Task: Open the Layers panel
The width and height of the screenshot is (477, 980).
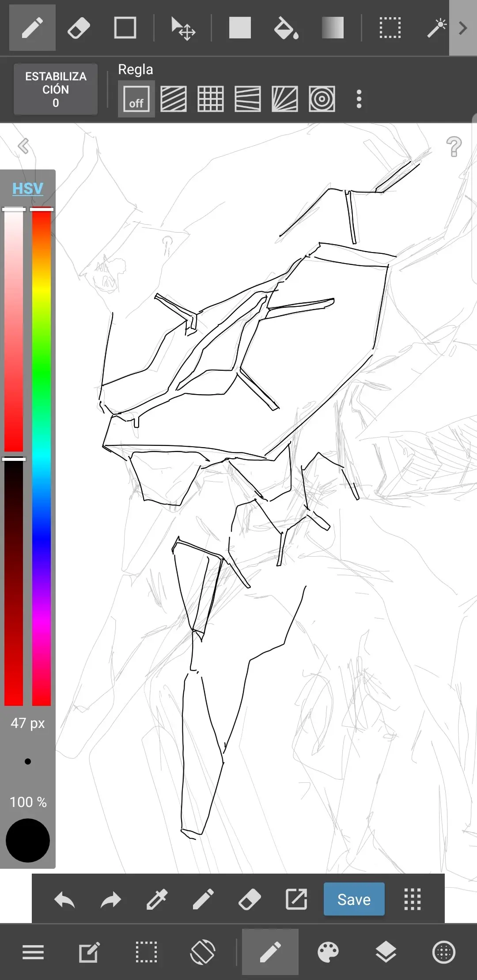Action: tap(386, 952)
